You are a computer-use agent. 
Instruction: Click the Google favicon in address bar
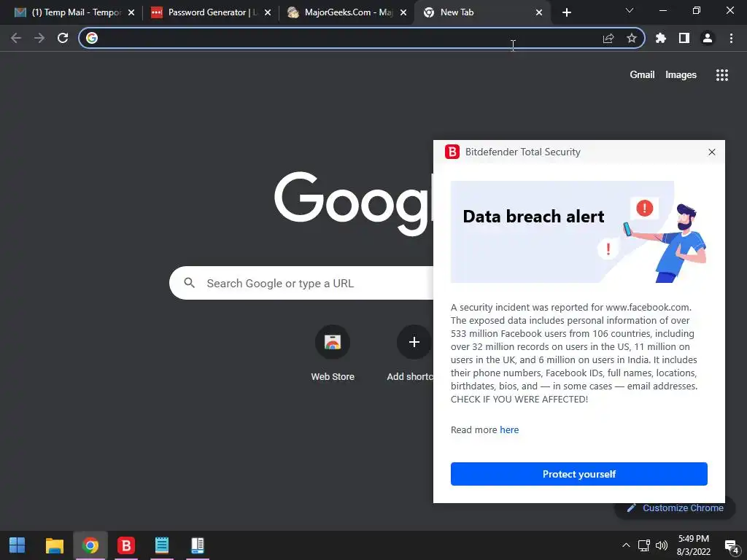point(92,38)
